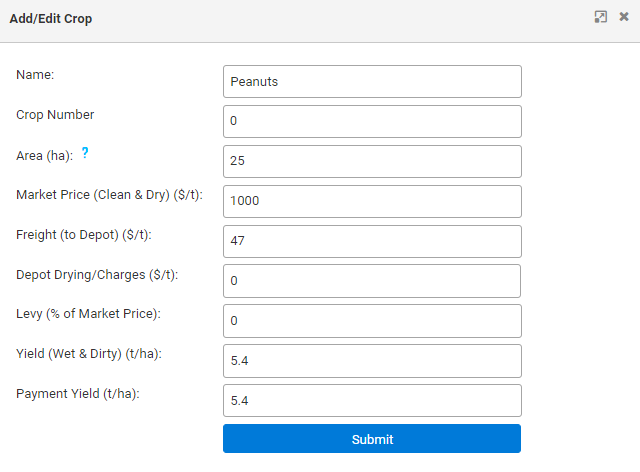Click into the Market Price input field
This screenshot has height=472, width=640.
[372, 201]
